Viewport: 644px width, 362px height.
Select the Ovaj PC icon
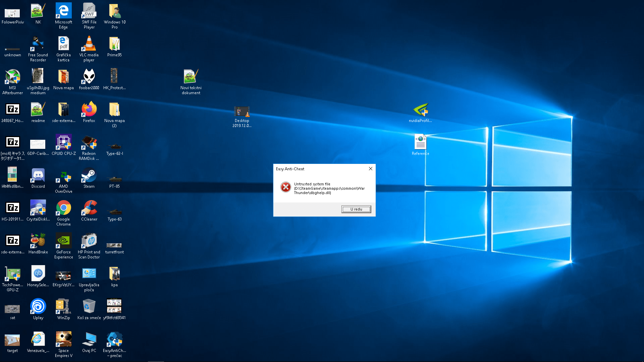coord(89,342)
